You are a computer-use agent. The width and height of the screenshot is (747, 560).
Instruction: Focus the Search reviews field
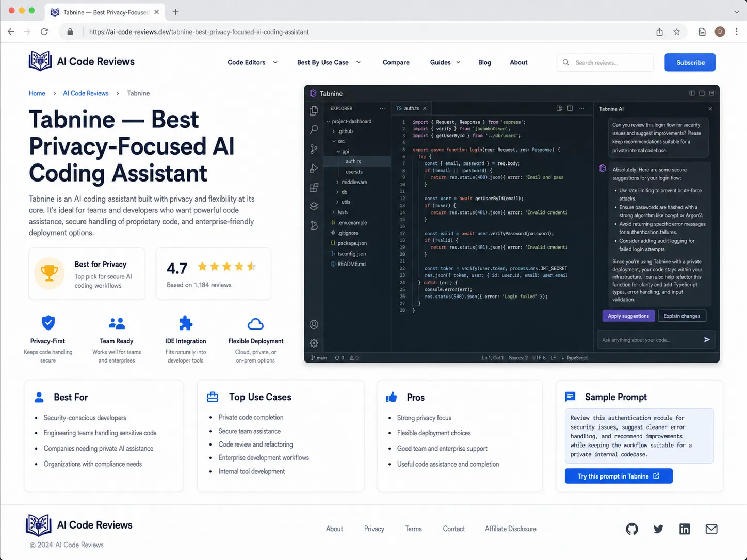[x=605, y=62]
